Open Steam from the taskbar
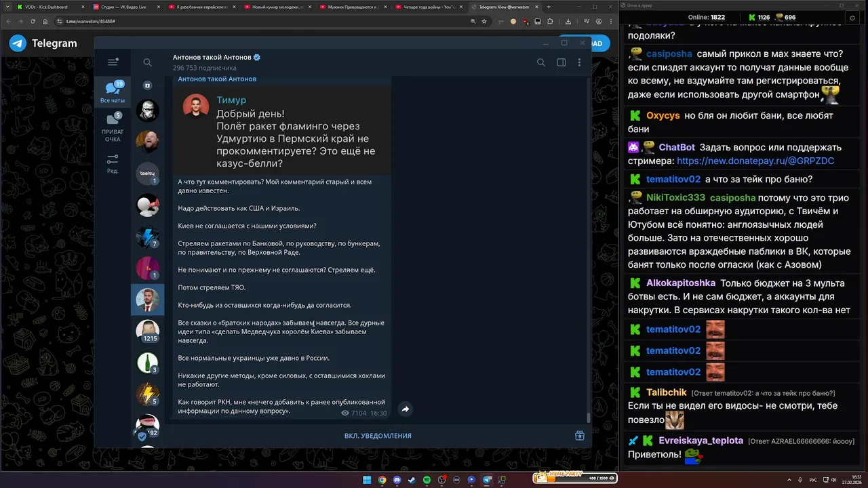 (x=412, y=480)
